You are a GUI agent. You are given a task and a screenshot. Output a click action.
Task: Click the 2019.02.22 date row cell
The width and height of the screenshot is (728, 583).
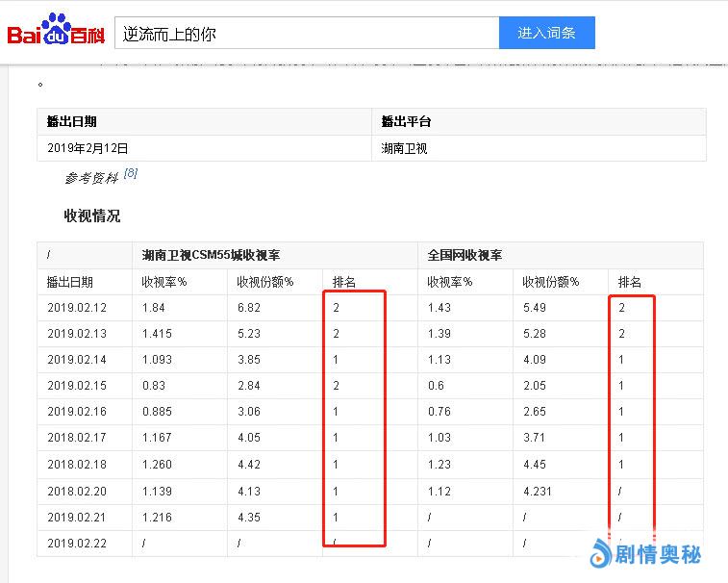click(77, 543)
